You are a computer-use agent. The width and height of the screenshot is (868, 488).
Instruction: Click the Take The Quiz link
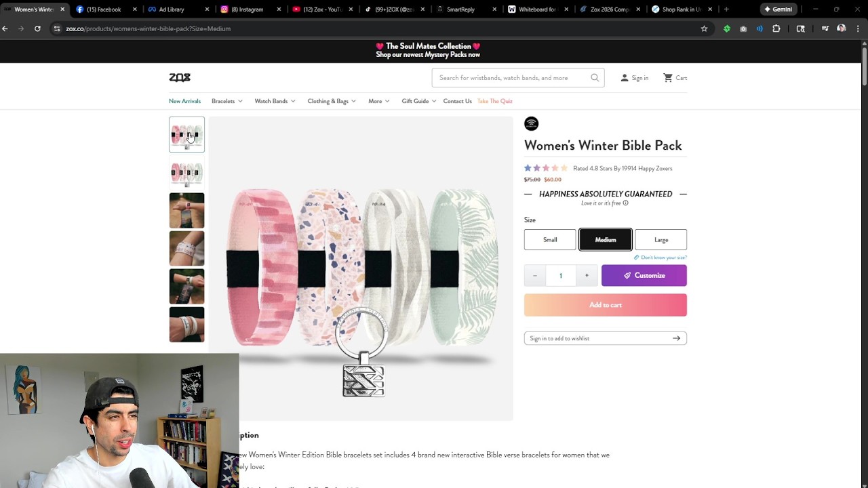click(x=495, y=101)
